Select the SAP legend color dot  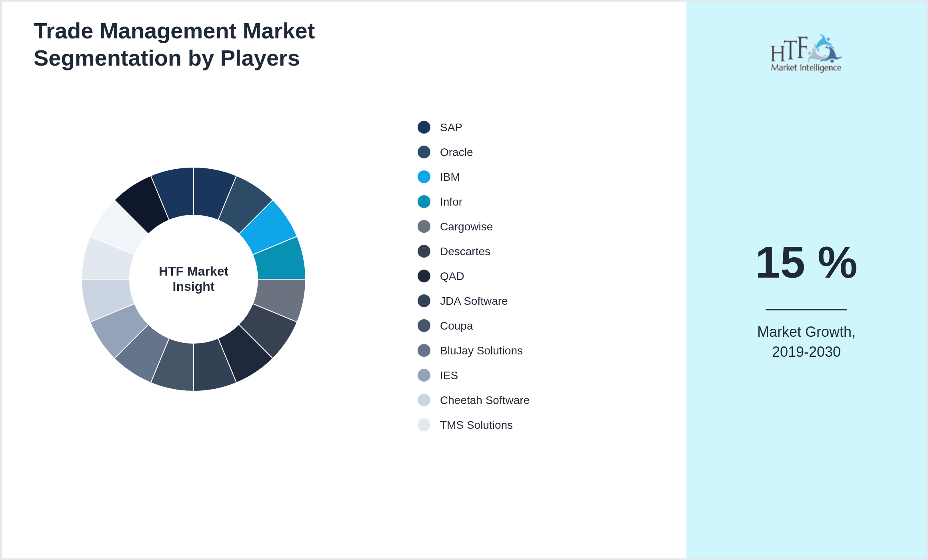pos(424,127)
